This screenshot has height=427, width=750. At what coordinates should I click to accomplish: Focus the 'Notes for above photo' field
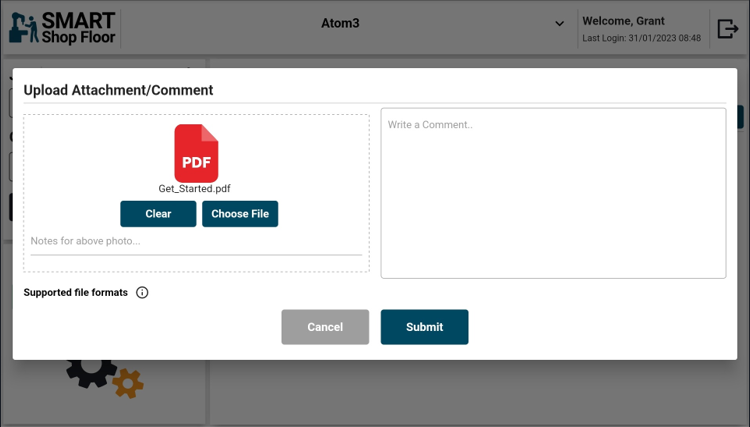coord(195,242)
